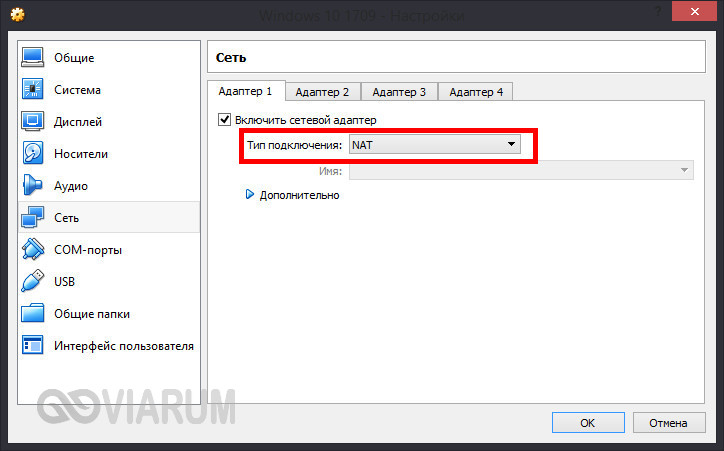The width and height of the screenshot is (724, 451).
Task: Go to the Система section
Action: coord(77,90)
